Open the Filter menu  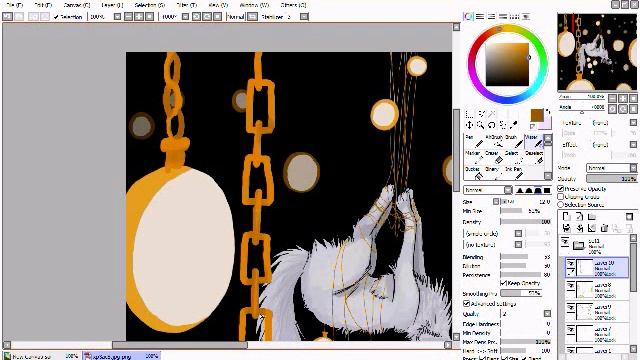(x=187, y=5)
